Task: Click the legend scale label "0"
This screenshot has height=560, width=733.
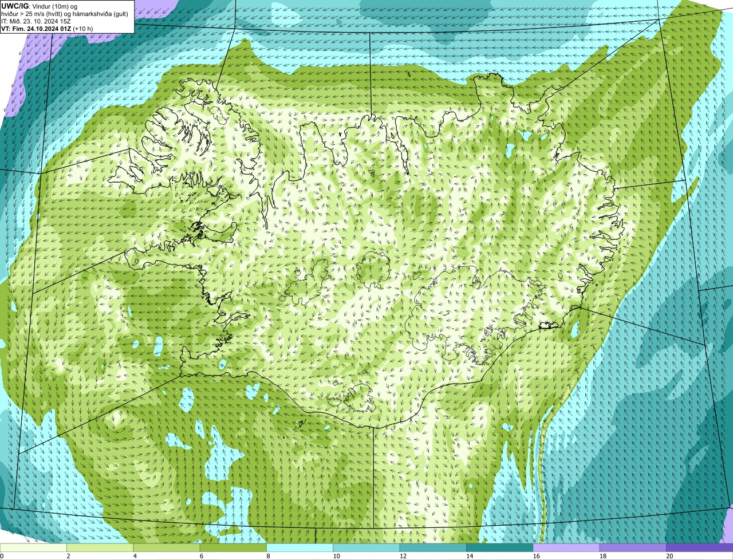Action: [x=2, y=556]
